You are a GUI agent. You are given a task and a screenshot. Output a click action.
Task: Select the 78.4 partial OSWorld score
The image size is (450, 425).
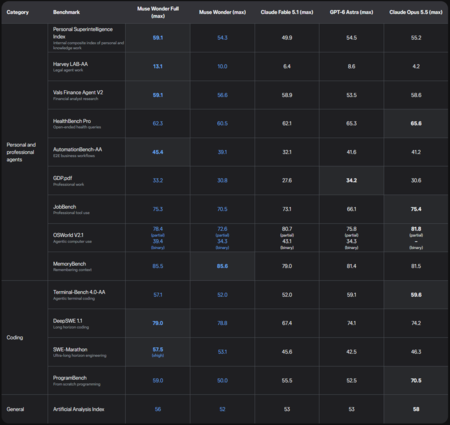pyautogui.click(x=158, y=229)
